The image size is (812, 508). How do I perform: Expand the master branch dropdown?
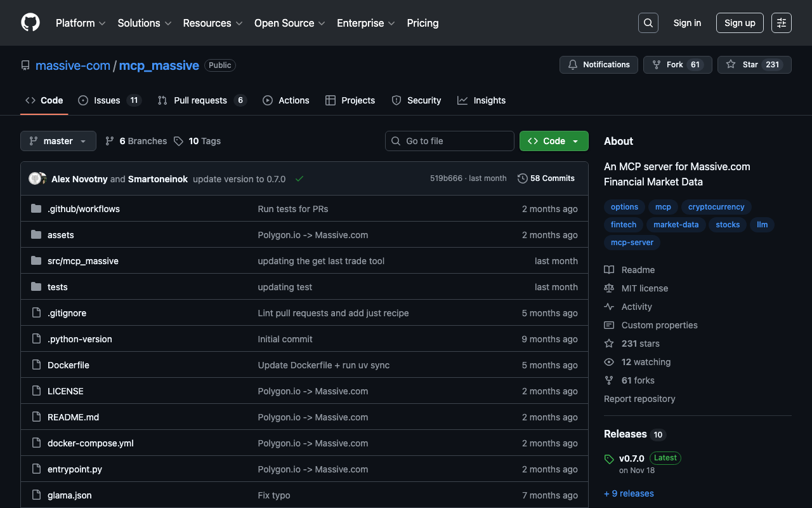pos(58,141)
